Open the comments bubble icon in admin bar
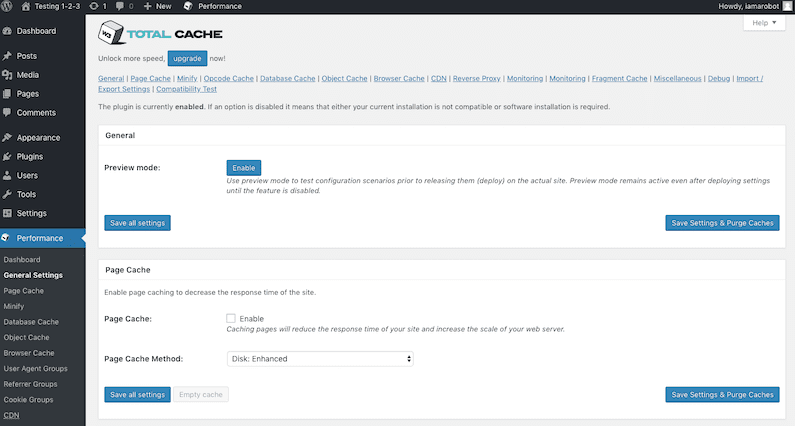Screen dimensions: 795x426 [120, 6]
